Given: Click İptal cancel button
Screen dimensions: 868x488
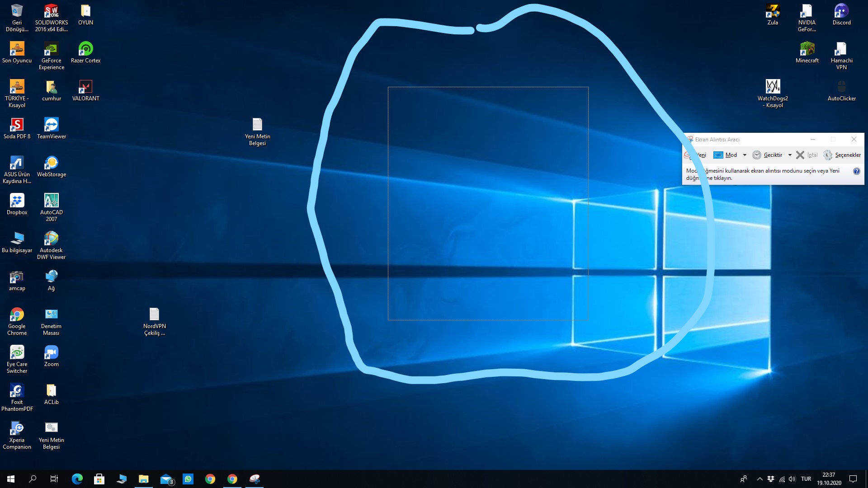Looking at the screenshot, I should point(807,155).
